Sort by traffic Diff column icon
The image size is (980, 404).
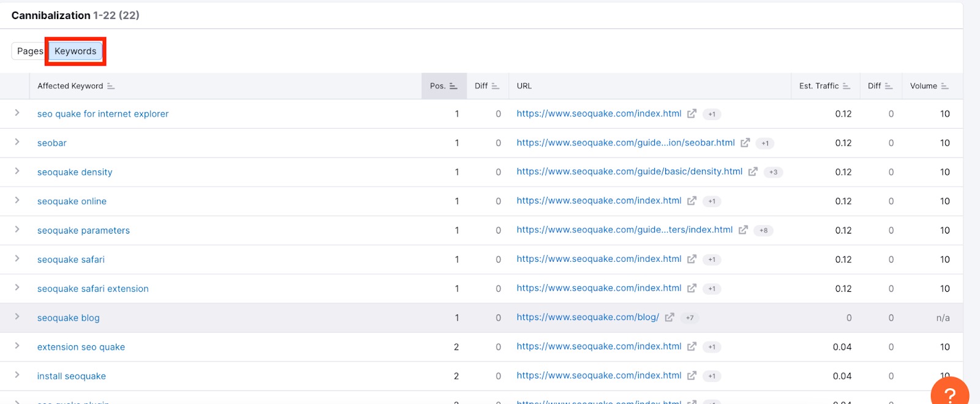click(x=889, y=86)
